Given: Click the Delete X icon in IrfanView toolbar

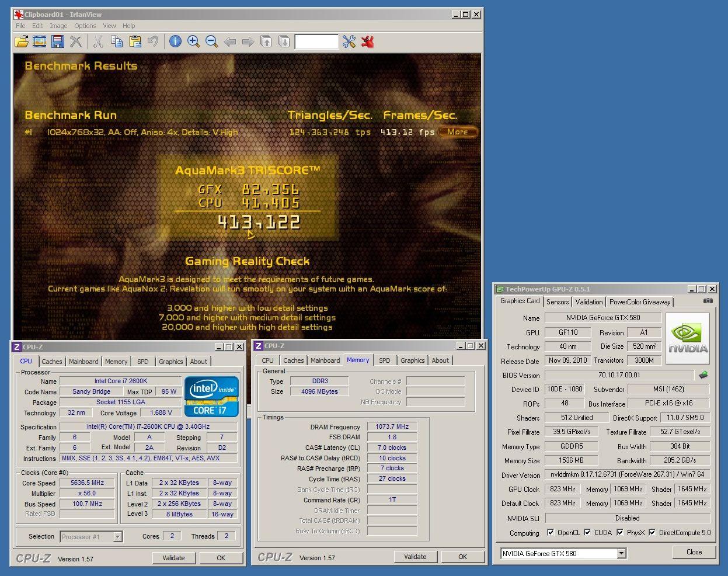Looking at the screenshot, I should point(76,41).
